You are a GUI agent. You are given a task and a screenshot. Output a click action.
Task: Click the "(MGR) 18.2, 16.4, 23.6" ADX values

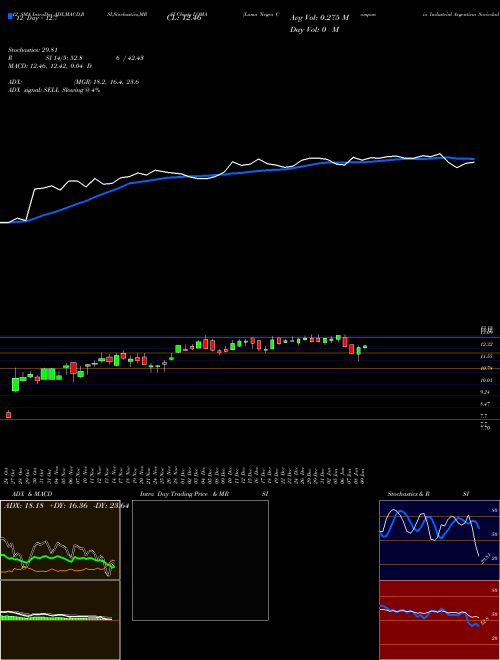pyautogui.click(x=106, y=82)
